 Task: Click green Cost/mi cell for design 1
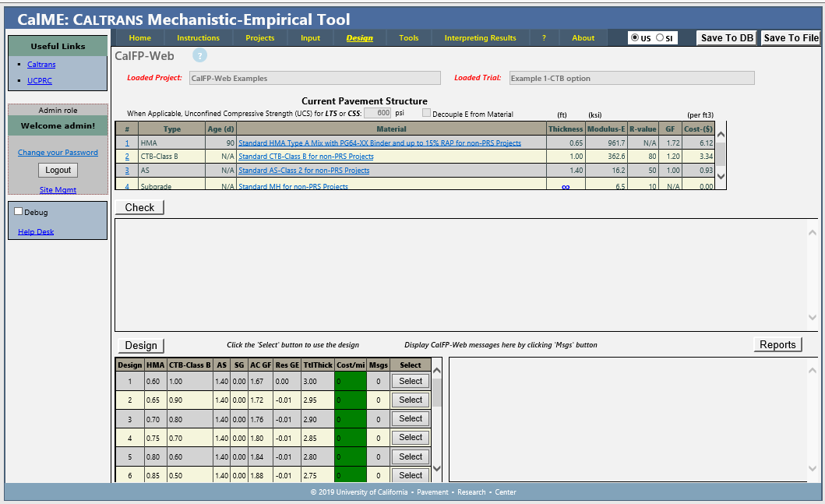[x=350, y=382]
